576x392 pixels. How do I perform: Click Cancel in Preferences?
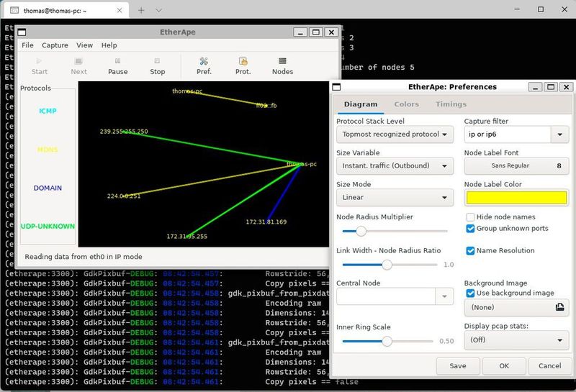[550, 366]
